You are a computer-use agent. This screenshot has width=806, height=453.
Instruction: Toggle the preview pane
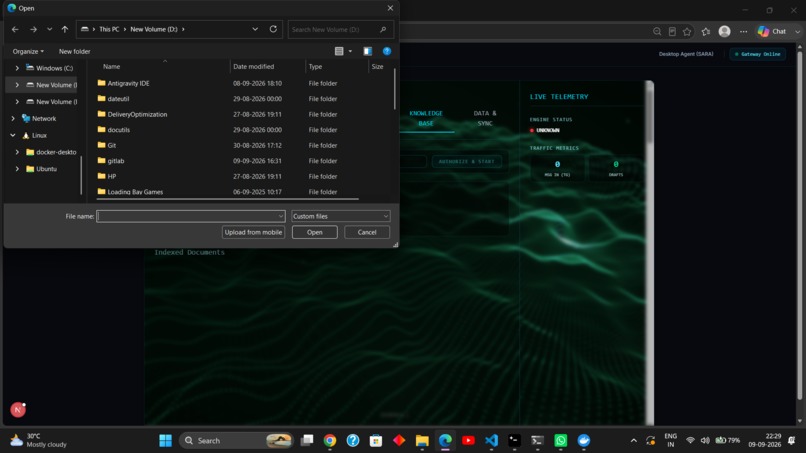(x=368, y=51)
